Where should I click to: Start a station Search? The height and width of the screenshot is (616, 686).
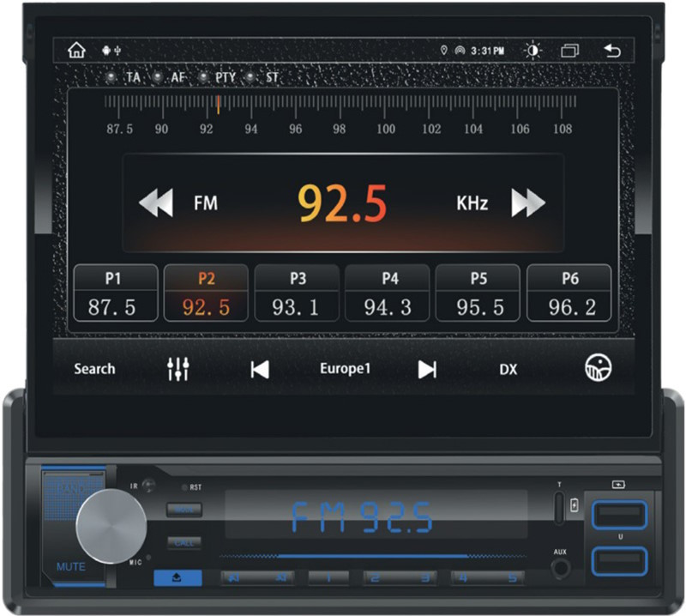(94, 369)
